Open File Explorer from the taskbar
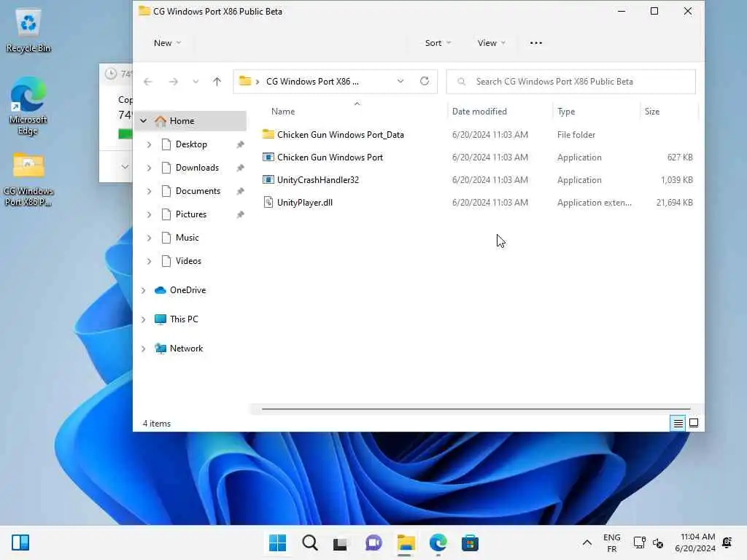 pyautogui.click(x=406, y=542)
